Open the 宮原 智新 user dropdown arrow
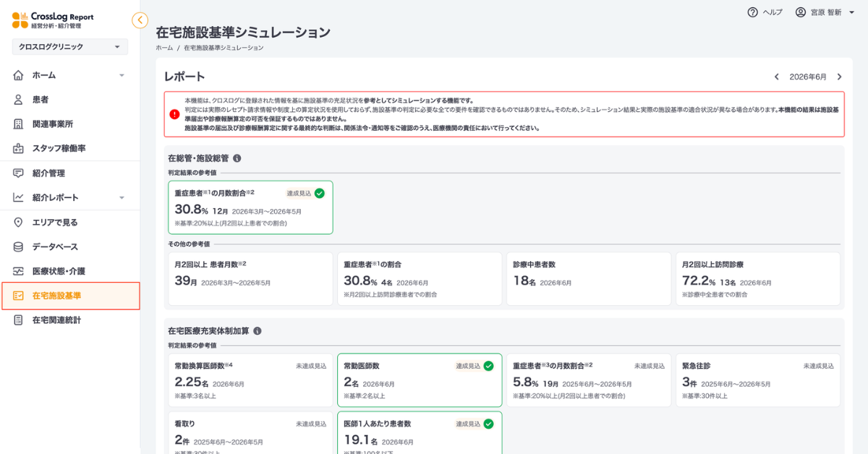Image resolution: width=868 pixels, height=454 pixels. 851,12
